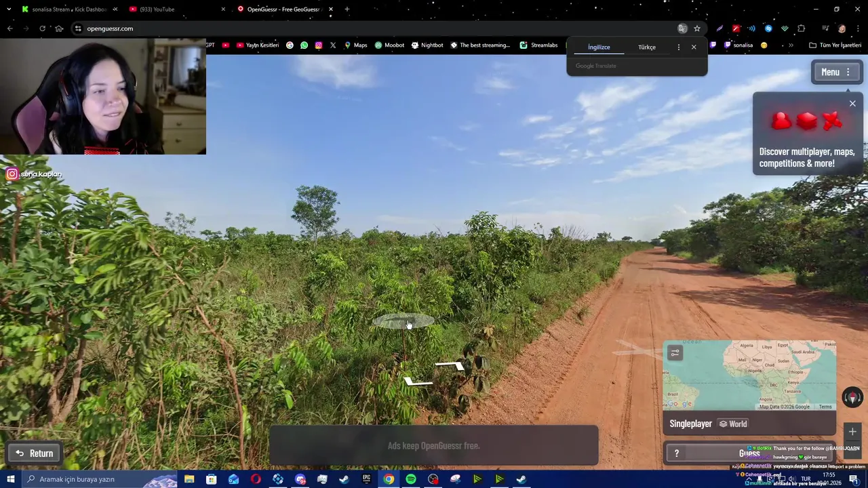This screenshot has width=868, height=488.
Task: Submit answer with the Guess button
Action: point(749,453)
